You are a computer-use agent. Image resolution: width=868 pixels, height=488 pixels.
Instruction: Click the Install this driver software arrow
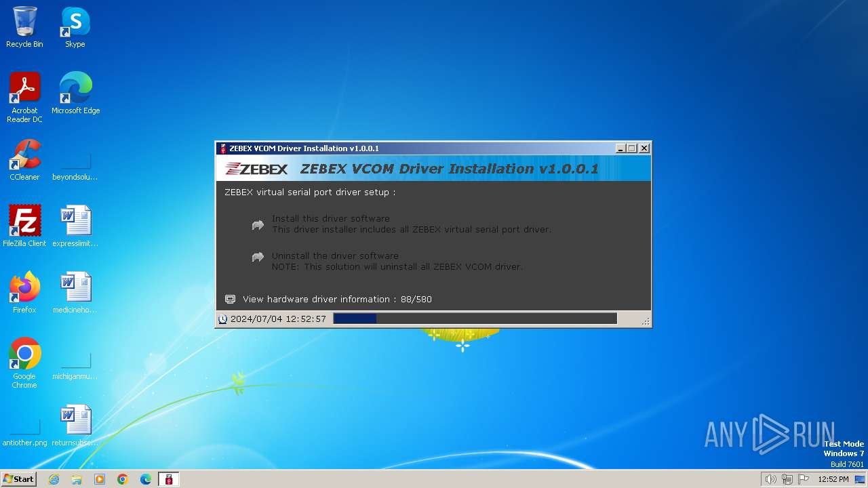[x=258, y=225]
